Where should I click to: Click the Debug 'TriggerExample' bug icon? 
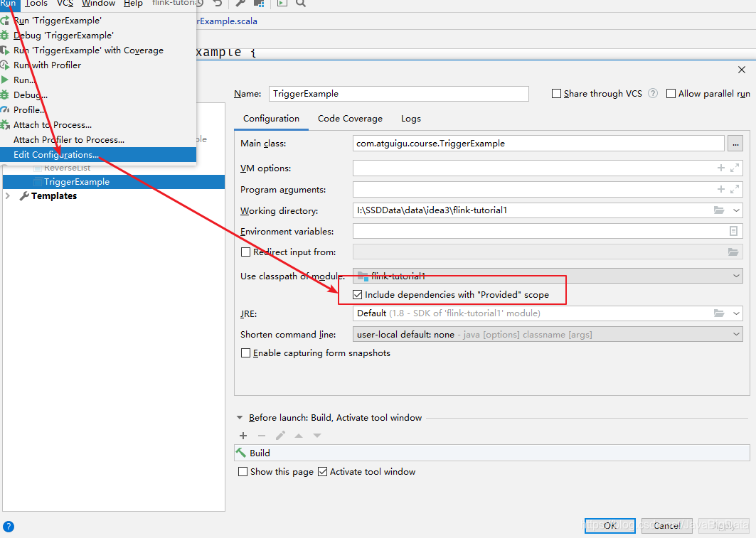(x=5, y=35)
